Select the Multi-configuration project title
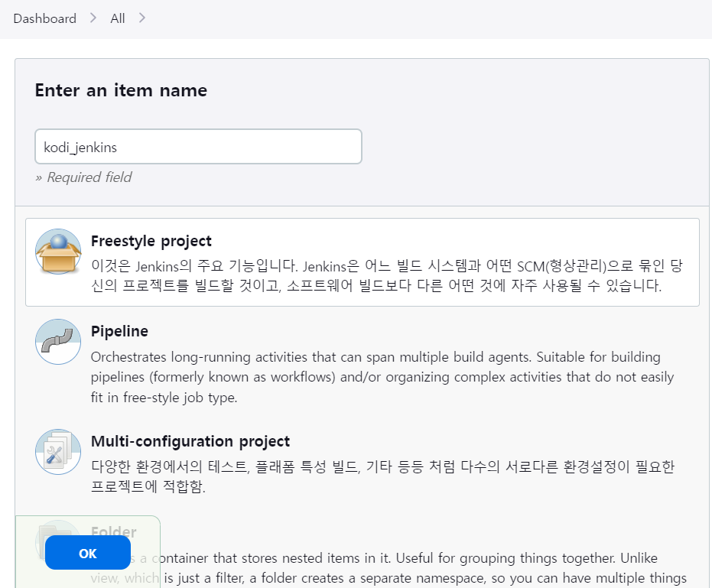 coord(190,441)
